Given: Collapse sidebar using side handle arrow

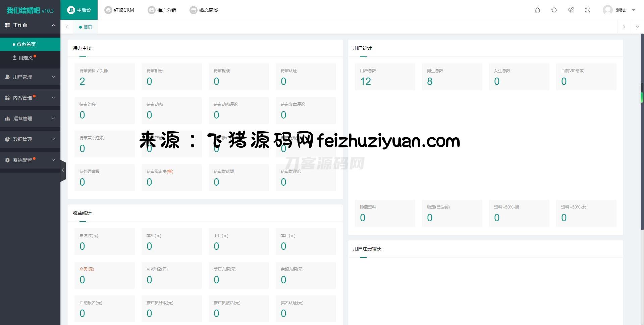Looking at the screenshot, I should tap(63, 170).
